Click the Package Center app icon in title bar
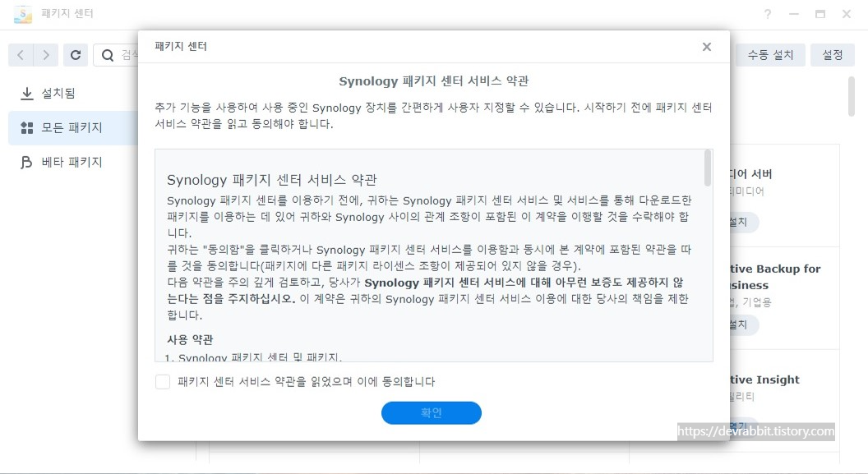Image resolution: width=868 pixels, height=474 pixels. pos(23,14)
